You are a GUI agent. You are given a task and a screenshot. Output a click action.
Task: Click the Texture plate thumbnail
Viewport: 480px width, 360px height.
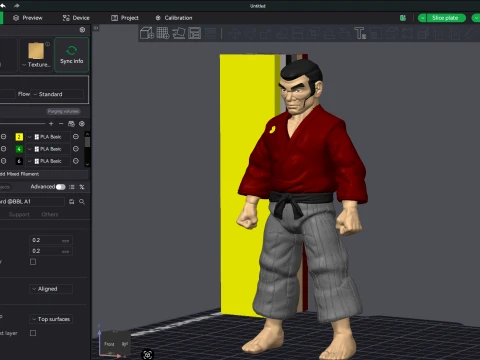click(x=36, y=51)
